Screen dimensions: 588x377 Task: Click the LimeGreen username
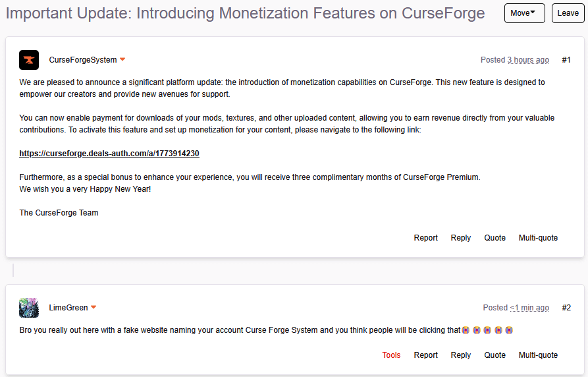[x=68, y=308]
